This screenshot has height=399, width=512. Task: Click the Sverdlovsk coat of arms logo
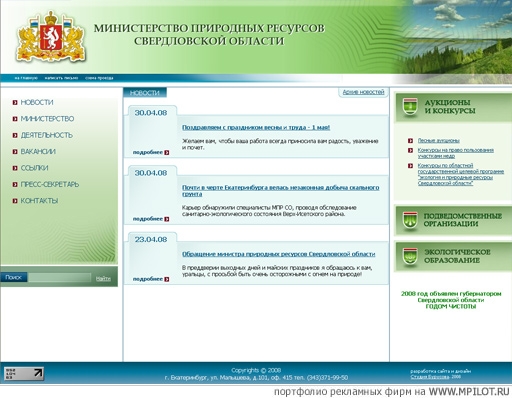pyautogui.click(x=51, y=37)
